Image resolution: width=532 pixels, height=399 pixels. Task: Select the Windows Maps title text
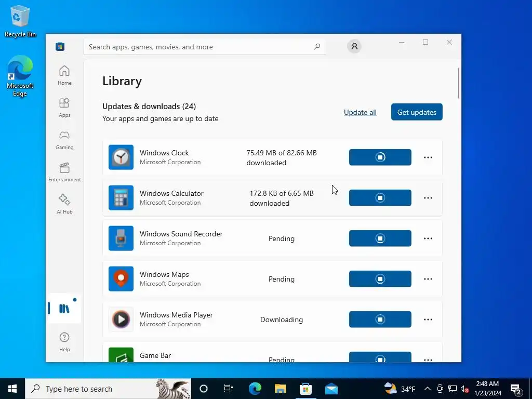pos(164,274)
